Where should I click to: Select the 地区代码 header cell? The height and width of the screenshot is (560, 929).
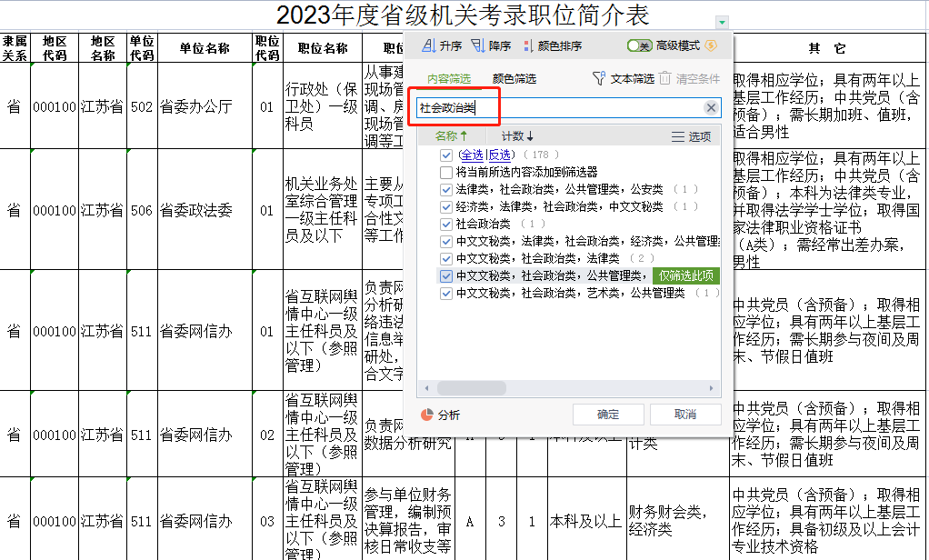55,47
